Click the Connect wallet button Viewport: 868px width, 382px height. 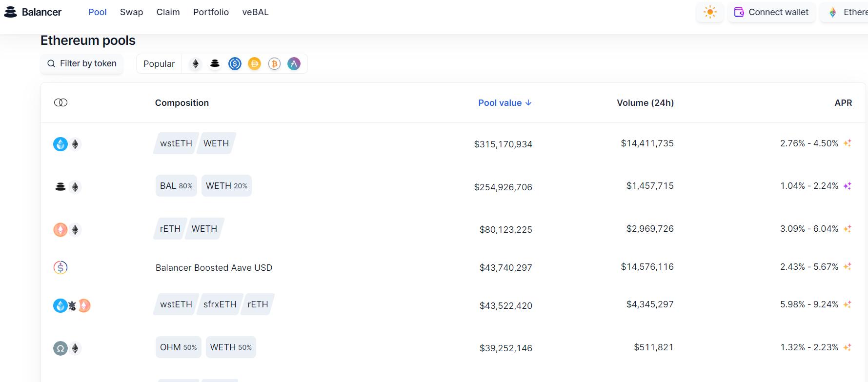pos(771,12)
